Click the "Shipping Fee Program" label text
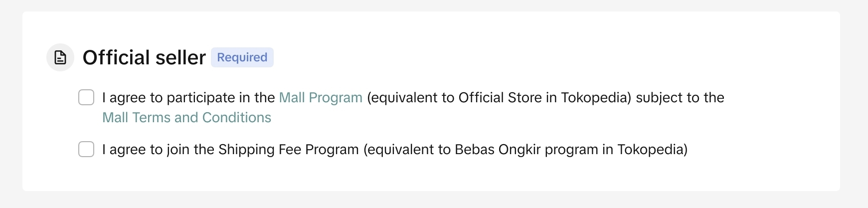This screenshot has height=208, width=868. coord(288,149)
